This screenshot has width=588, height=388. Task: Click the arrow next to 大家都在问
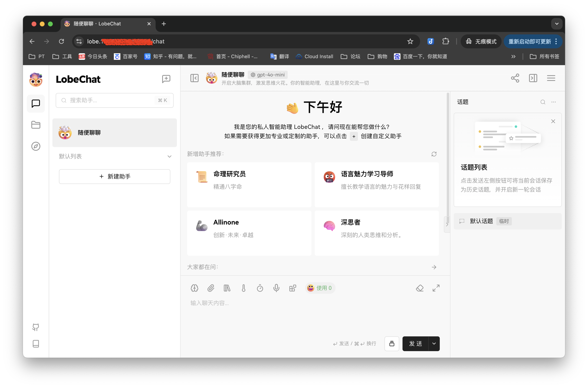tap(434, 267)
